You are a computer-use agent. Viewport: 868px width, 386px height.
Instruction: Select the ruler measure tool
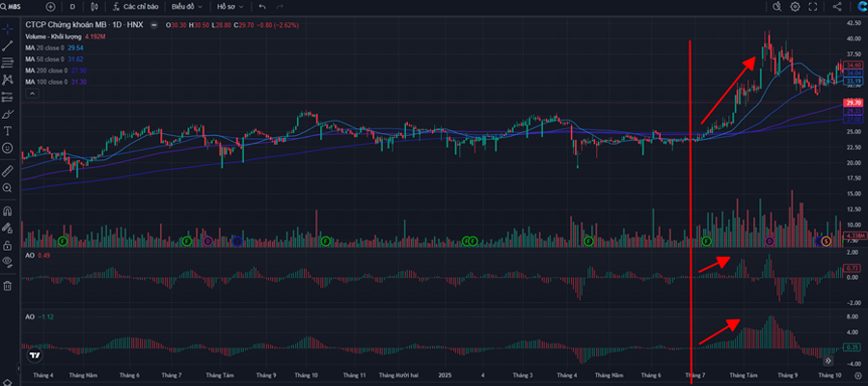pyautogui.click(x=7, y=170)
